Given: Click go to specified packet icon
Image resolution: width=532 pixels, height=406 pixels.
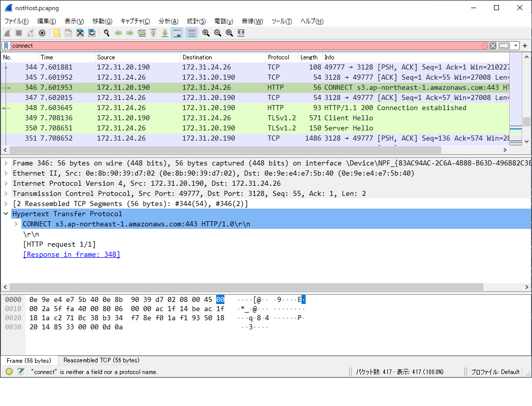Looking at the screenshot, I should pyautogui.click(x=142, y=33).
